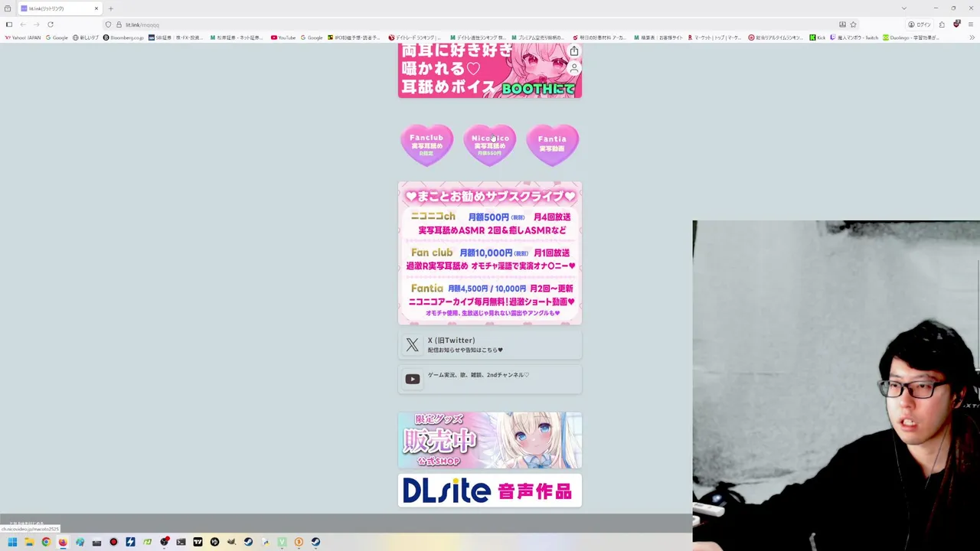980x551 pixels.
Task: Open the Niconico heart button
Action: coord(490,145)
